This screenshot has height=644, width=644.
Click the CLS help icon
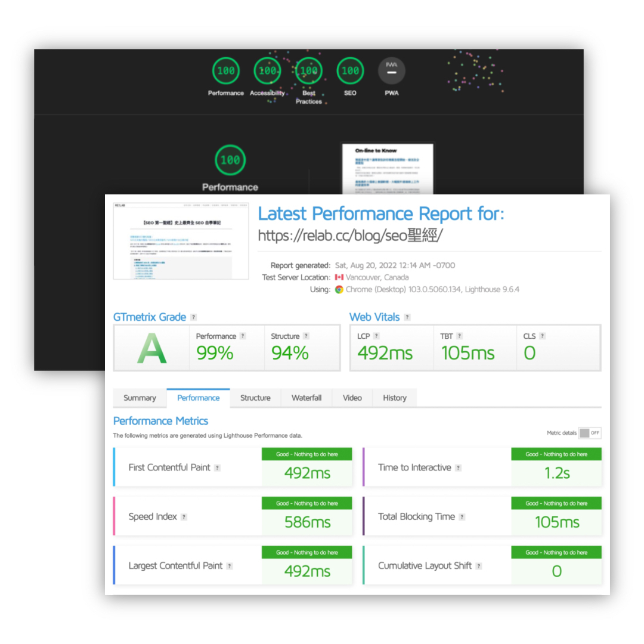(542, 336)
